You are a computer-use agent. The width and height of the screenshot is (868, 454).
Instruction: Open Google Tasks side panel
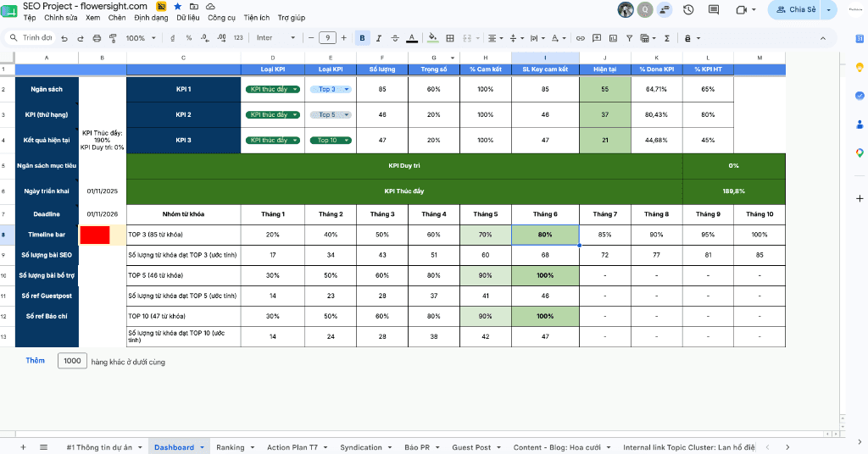click(860, 96)
